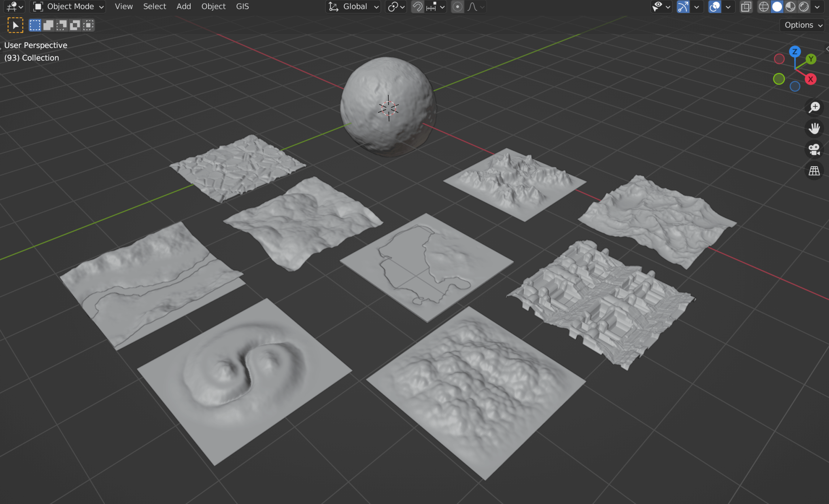Open the Object menu
829x504 pixels.
[x=213, y=7]
